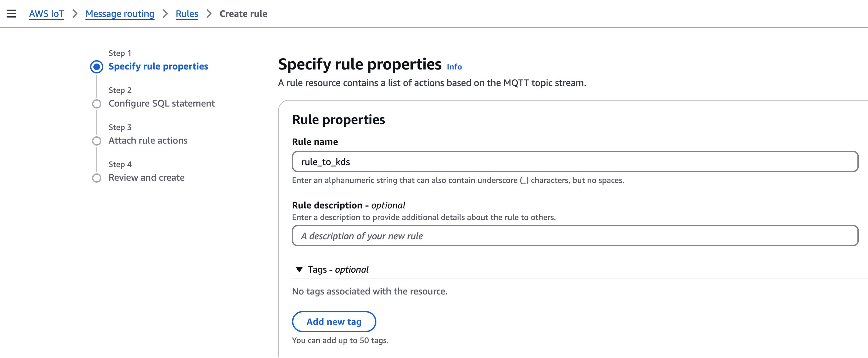Select the Step 2 circle indicator
868x358 pixels.
point(97,104)
